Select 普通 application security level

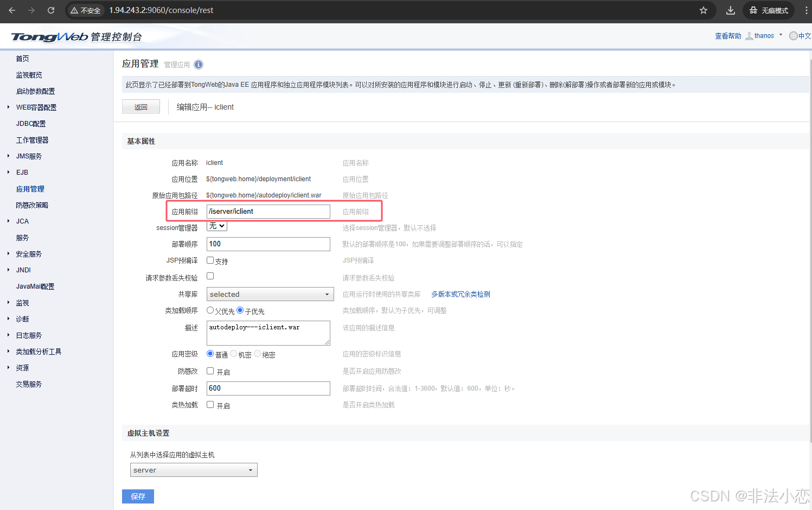(210, 354)
